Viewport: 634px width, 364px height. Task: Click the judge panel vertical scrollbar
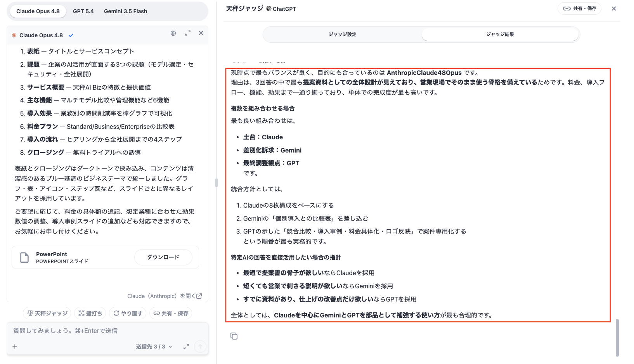(617, 338)
